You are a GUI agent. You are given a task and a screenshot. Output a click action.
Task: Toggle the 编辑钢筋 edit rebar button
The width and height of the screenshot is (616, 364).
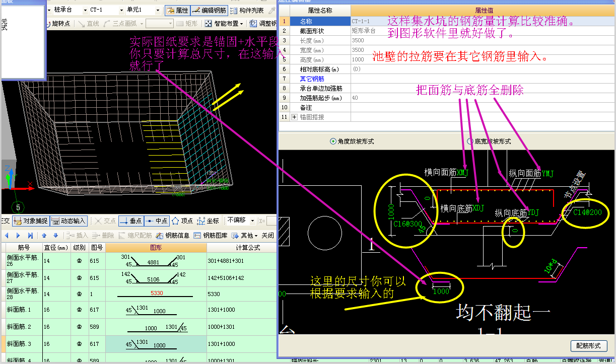(x=209, y=10)
